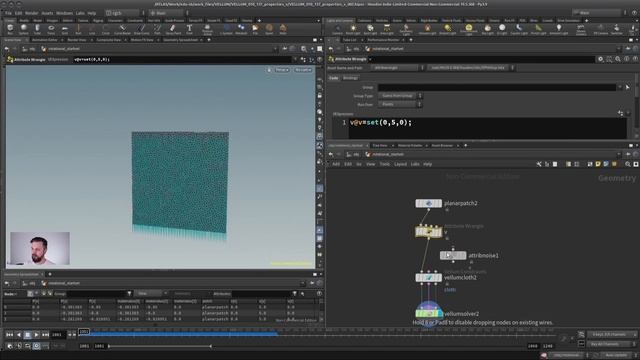Viewport: 640px width, 360px height.
Task: Switch to the Geometry Spreadsheet tab above viewport
Action: click(180, 40)
